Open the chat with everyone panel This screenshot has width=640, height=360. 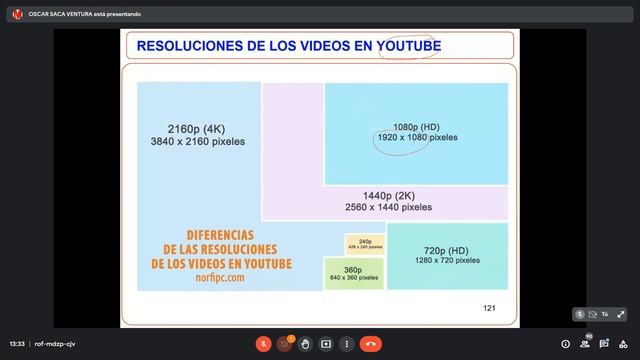[604, 344]
